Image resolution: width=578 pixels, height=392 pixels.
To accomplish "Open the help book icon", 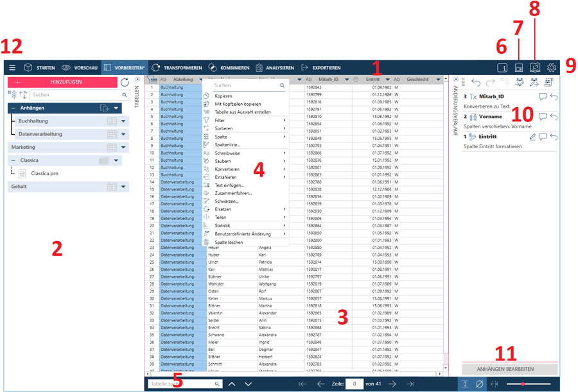I will point(535,67).
